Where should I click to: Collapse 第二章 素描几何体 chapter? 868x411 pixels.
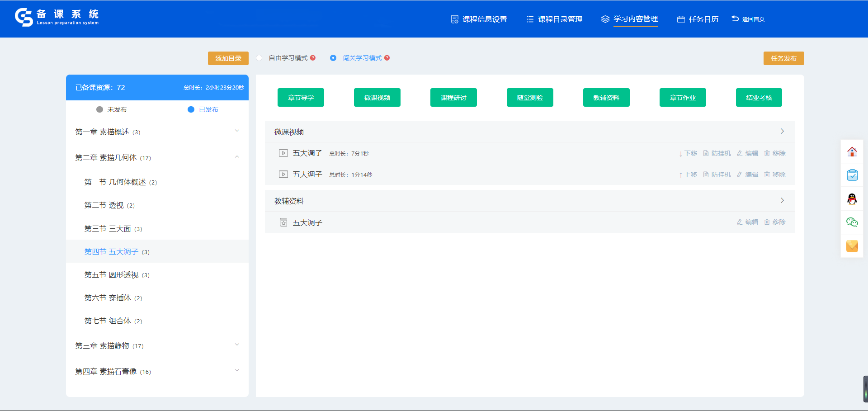(237, 157)
